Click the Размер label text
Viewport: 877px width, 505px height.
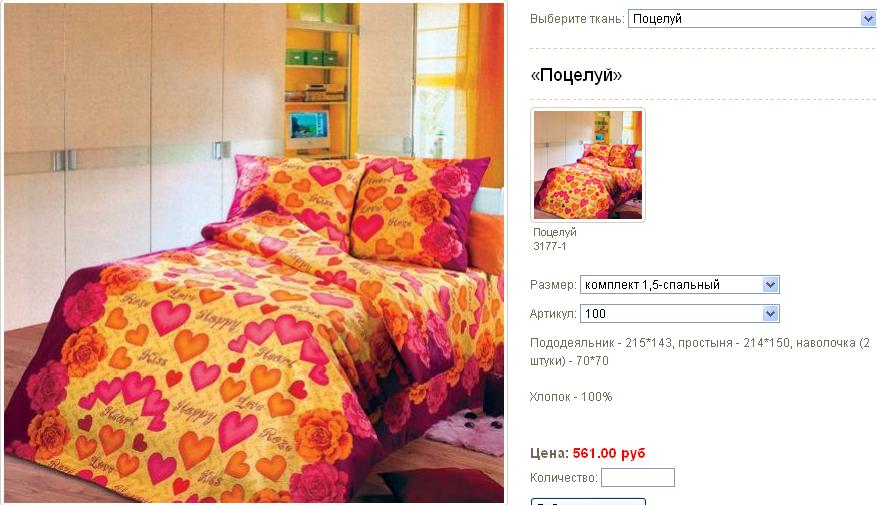553,285
